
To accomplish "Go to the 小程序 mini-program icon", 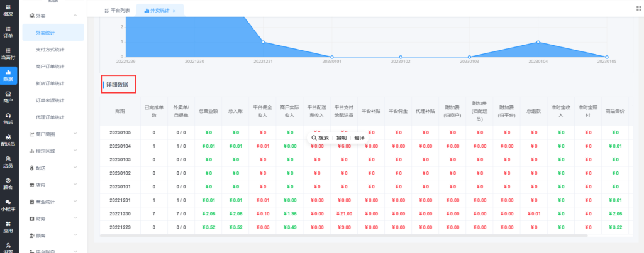I will [x=8, y=205].
